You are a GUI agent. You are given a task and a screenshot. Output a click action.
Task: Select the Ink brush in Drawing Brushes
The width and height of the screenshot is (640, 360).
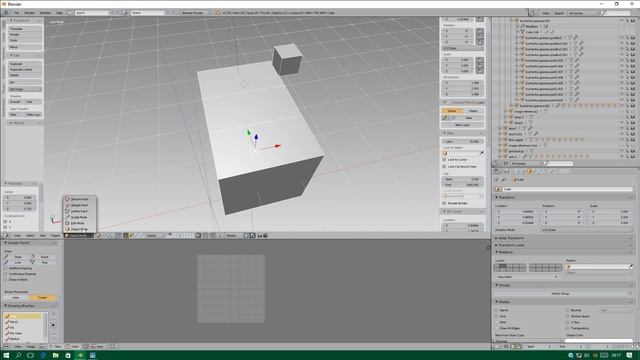23,327
